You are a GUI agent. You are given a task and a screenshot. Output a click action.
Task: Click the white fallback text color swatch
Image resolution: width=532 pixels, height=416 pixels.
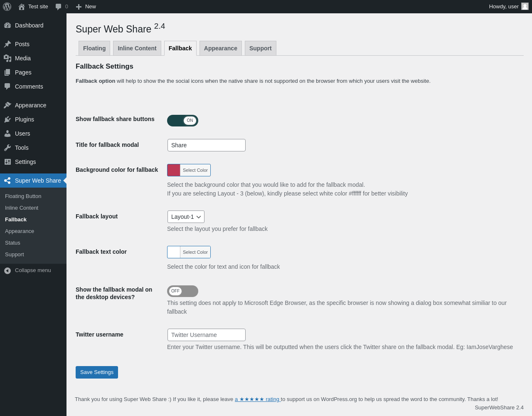coord(174,252)
